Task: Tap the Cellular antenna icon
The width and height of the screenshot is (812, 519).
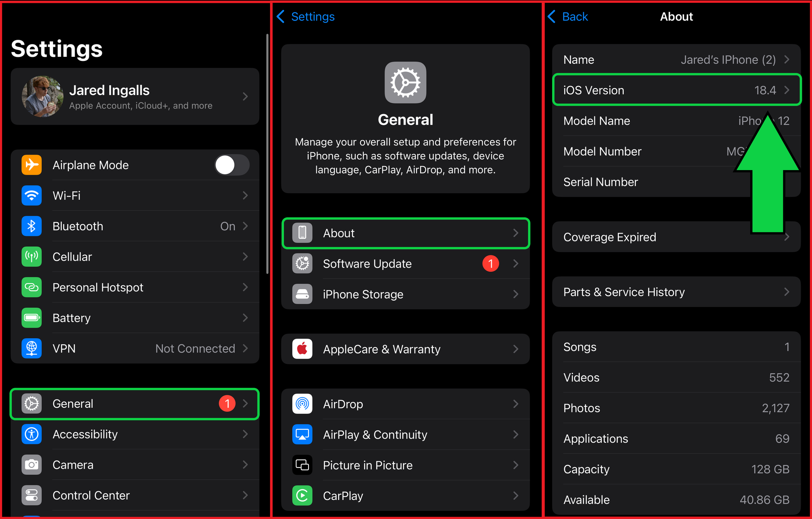Action: (x=31, y=257)
